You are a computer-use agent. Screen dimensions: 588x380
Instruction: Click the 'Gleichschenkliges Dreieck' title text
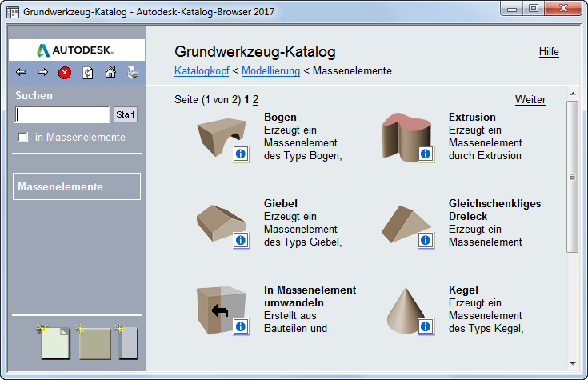[495, 210]
